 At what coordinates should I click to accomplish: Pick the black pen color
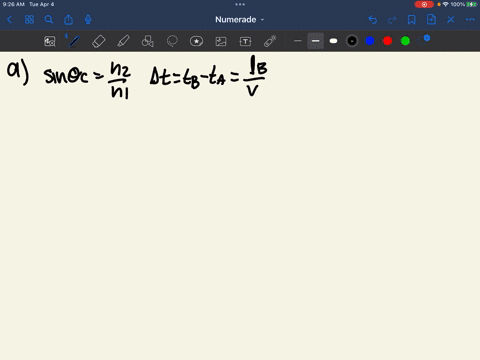[352, 41]
